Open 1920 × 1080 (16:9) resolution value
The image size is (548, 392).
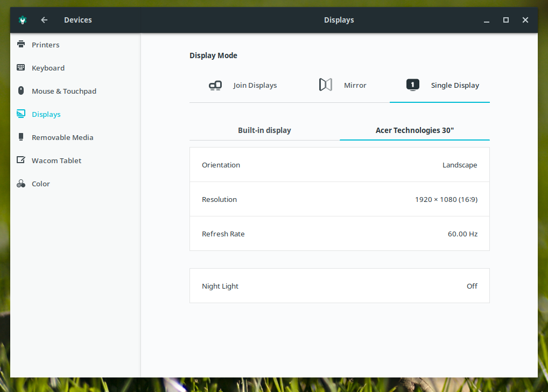(x=446, y=199)
